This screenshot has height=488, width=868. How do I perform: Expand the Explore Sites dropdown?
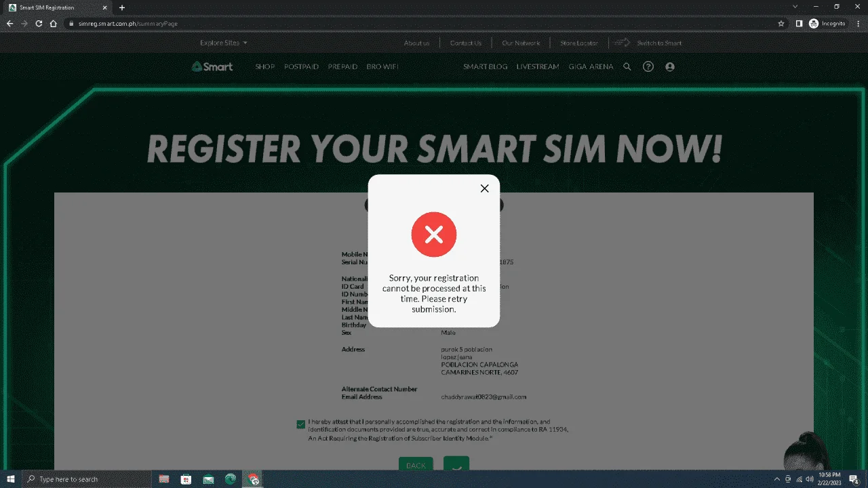[223, 43]
